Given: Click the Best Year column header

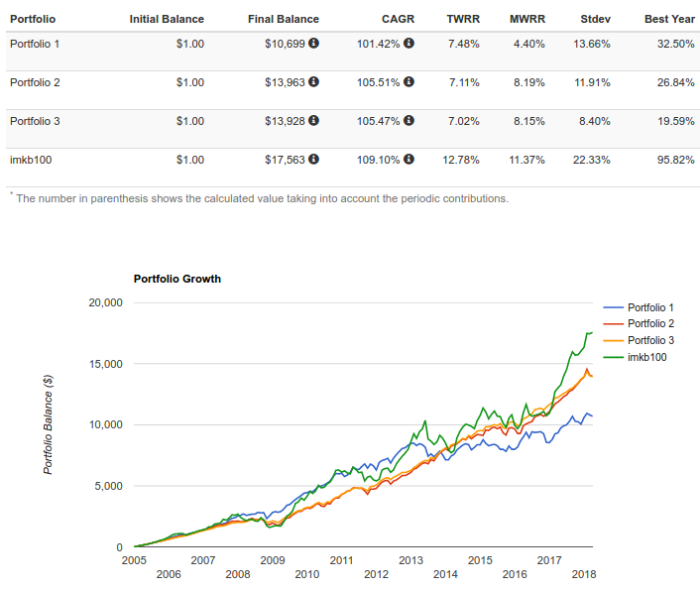Looking at the screenshot, I should coord(669,19).
